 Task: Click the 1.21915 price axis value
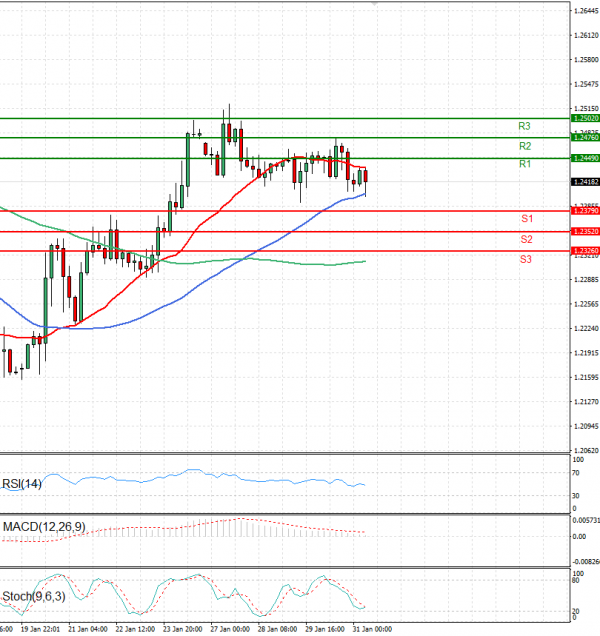tap(586, 353)
